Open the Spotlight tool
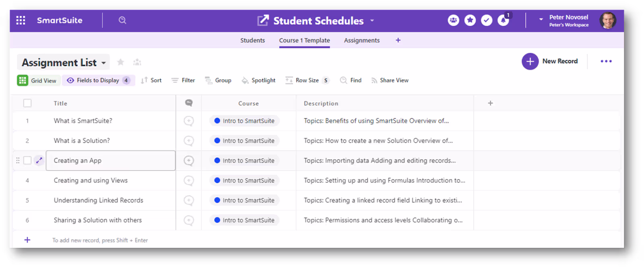 coord(258,80)
